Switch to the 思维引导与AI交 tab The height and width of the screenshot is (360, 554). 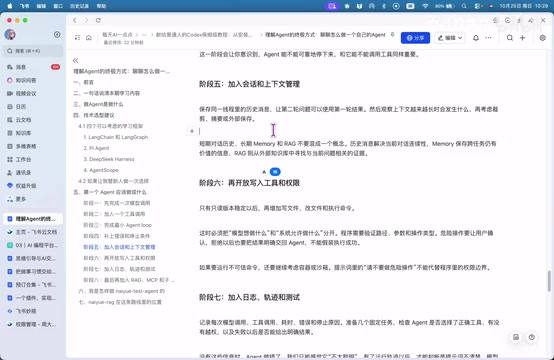[33, 258]
